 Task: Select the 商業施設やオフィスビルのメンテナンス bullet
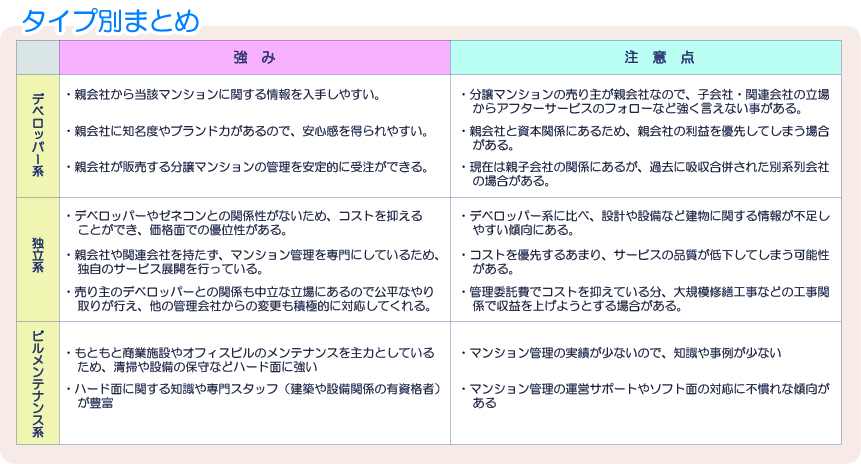(250, 359)
